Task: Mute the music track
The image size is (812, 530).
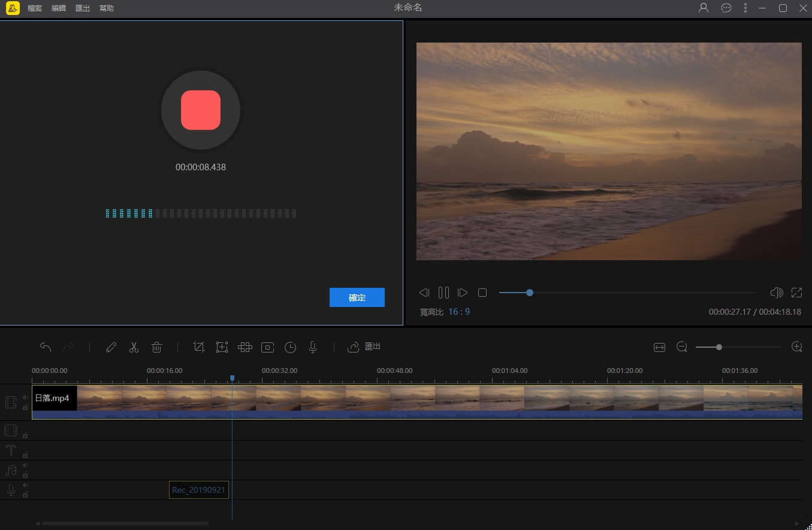Action: tap(25, 465)
